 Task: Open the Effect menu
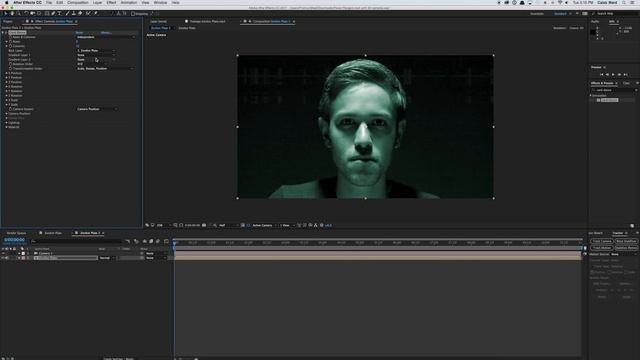(x=111, y=2)
